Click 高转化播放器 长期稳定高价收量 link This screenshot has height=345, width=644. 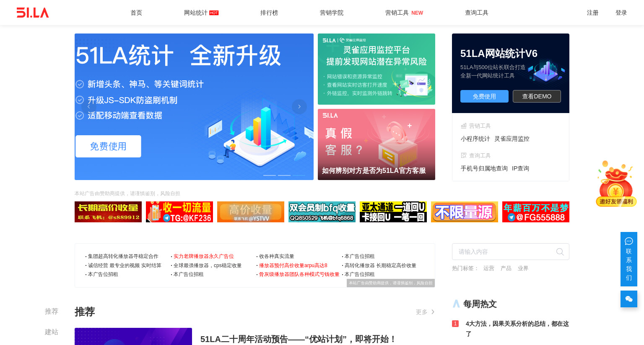click(380, 265)
